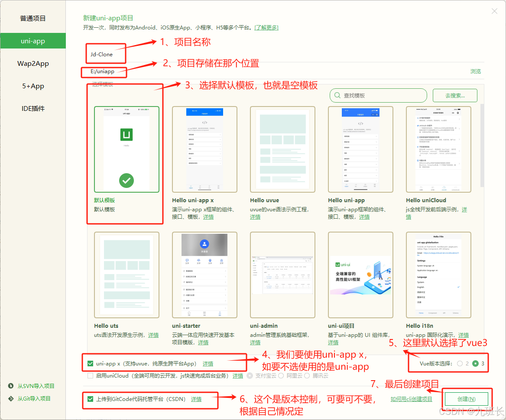Viewport: 506px width, 420px height.
Task: Click the Hello uni-app x title
Action: 193,200
